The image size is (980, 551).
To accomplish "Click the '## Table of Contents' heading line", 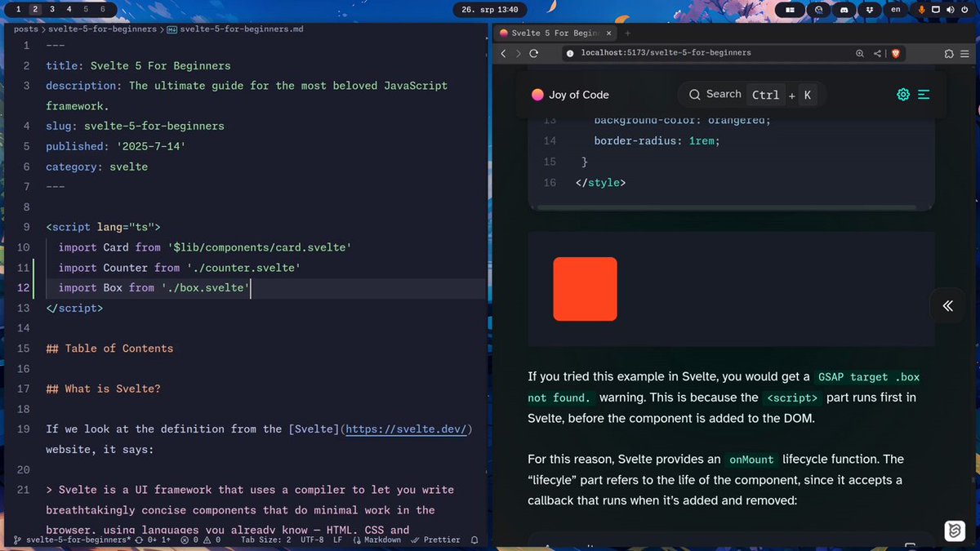I will pyautogui.click(x=109, y=349).
